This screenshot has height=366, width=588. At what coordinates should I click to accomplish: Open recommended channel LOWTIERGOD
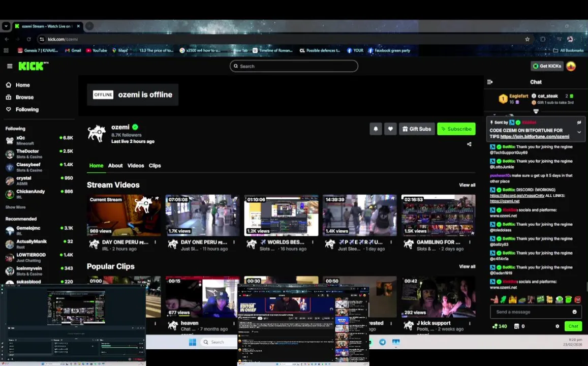tap(39, 257)
